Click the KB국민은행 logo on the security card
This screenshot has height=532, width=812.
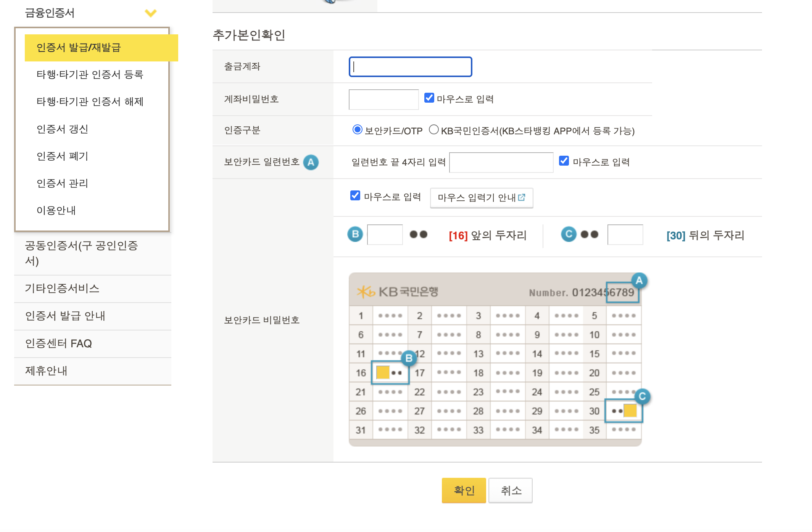pos(397,292)
